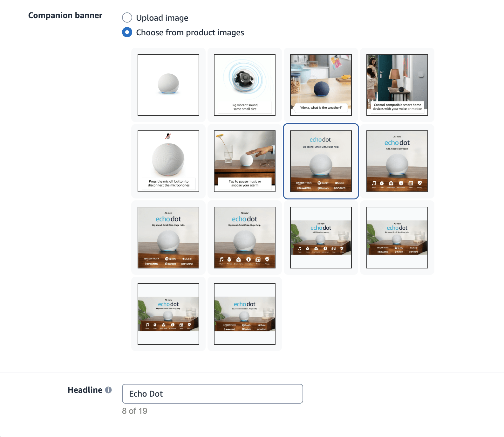Pick wide All-new plant thumbnail with music service logos
504x437 pixels.
[x=397, y=238]
